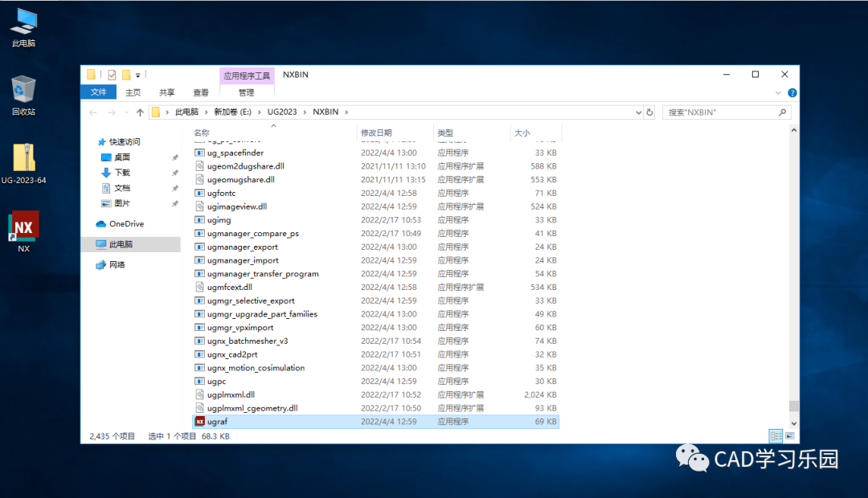Switch to details view icon in status bar

pyautogui.click(x=776, y=436)
